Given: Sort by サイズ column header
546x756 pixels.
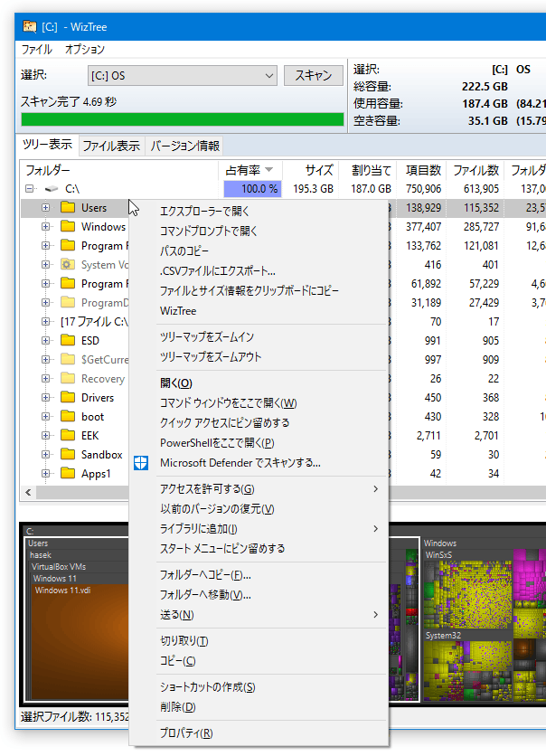Looking at the screenshot, I should tap(310, 170).
